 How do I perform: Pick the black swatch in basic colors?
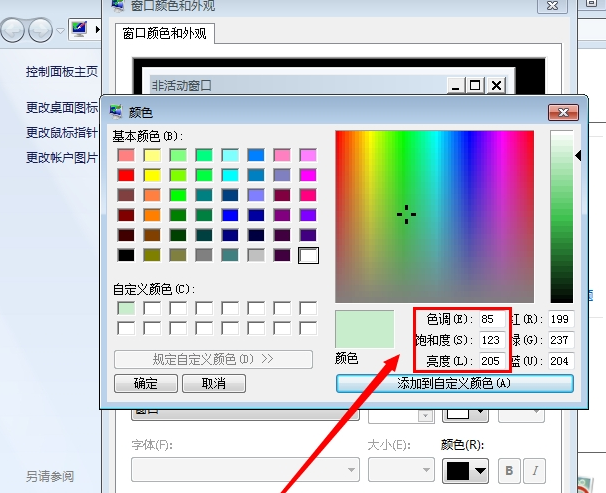coord(126,255)
